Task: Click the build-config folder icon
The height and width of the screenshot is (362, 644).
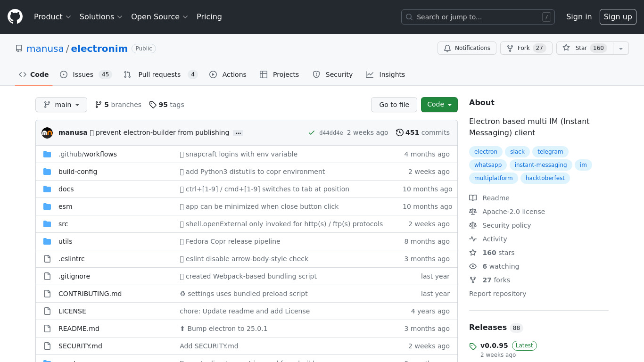Action: pos(47,172)
